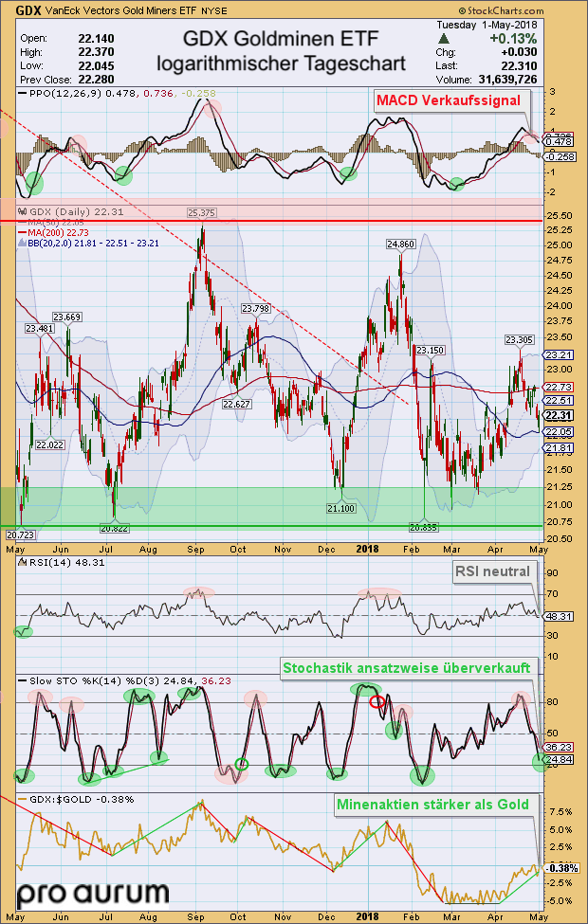Click the 25.375 peak price label

(x=202, y=212)
